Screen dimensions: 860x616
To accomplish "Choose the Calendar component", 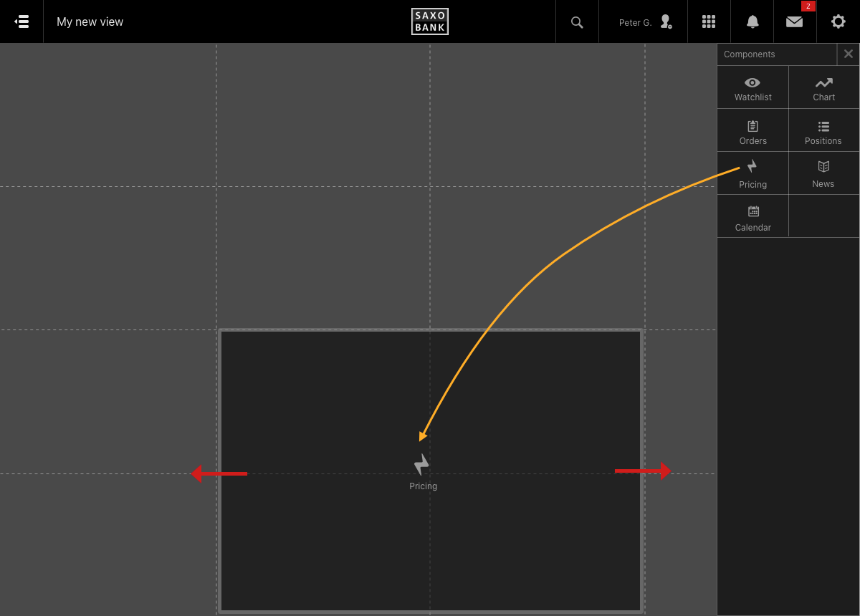I will [752, 218].
